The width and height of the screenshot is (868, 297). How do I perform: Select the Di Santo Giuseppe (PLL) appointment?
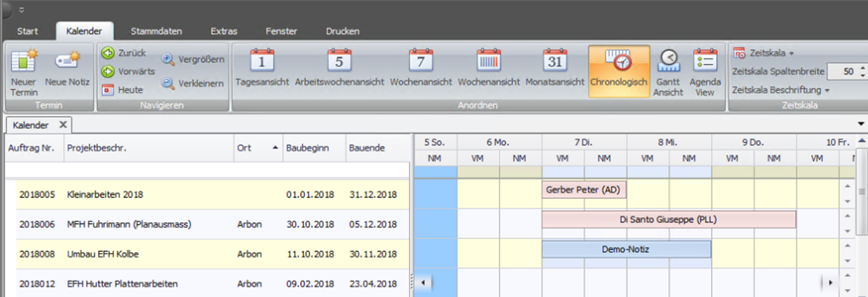click(668, 219)
